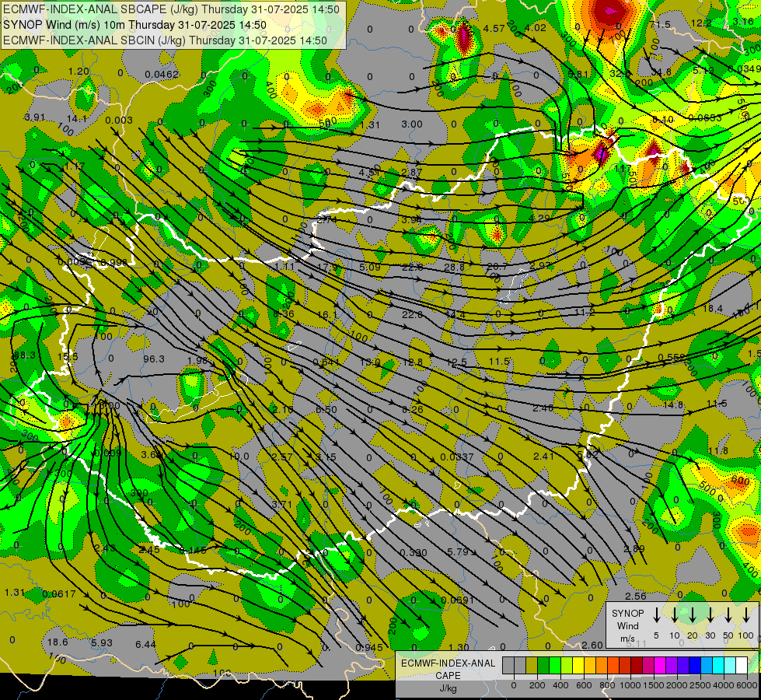The image size is (761, 700).
Task: Select the olive swatch in CAPE legend
Action: [531, 665]
